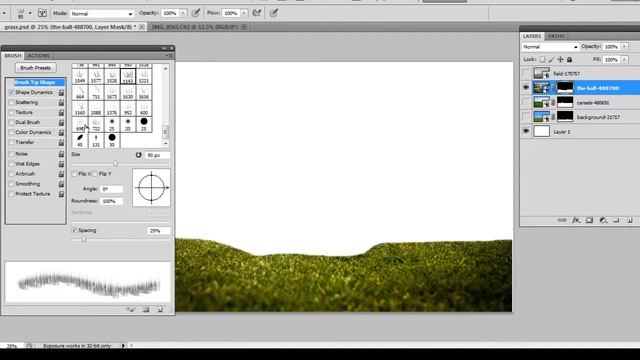Choose the leaf brush tip labeled 45
Image resolution: width=640 pixels, height=360 pixels.
80,140
